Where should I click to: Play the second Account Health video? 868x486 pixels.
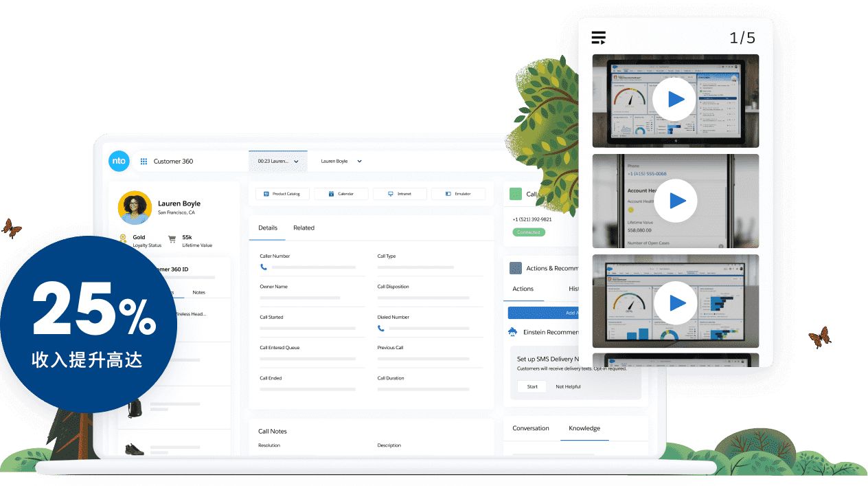676,201
